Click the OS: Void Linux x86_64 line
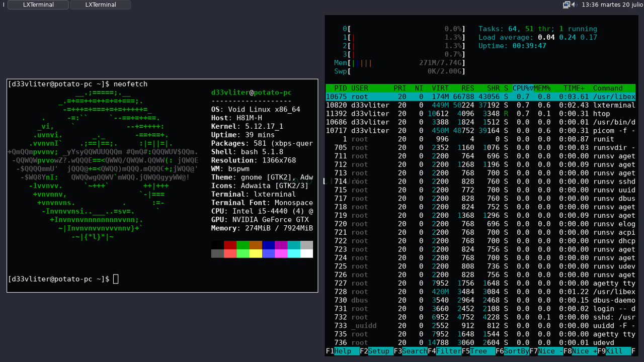The width and height of the screenshot is (644, 362). click(x=256, y=109)
